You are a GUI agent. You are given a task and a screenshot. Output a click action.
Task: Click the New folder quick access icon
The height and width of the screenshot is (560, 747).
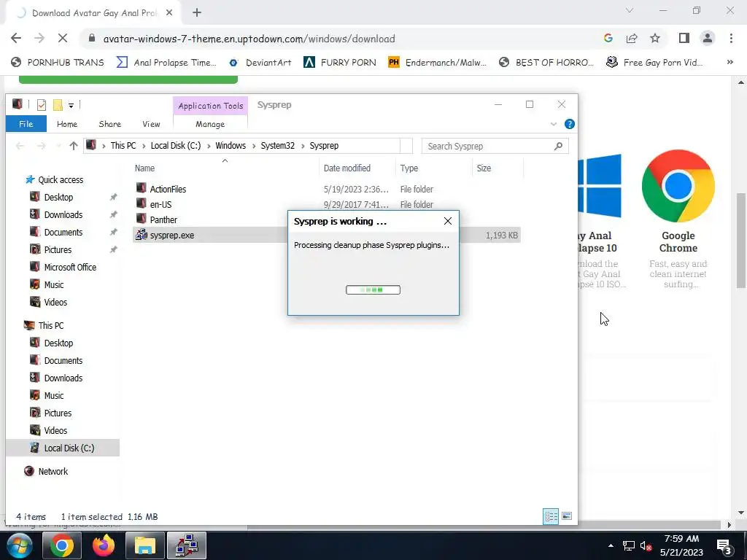coord(58,105)
